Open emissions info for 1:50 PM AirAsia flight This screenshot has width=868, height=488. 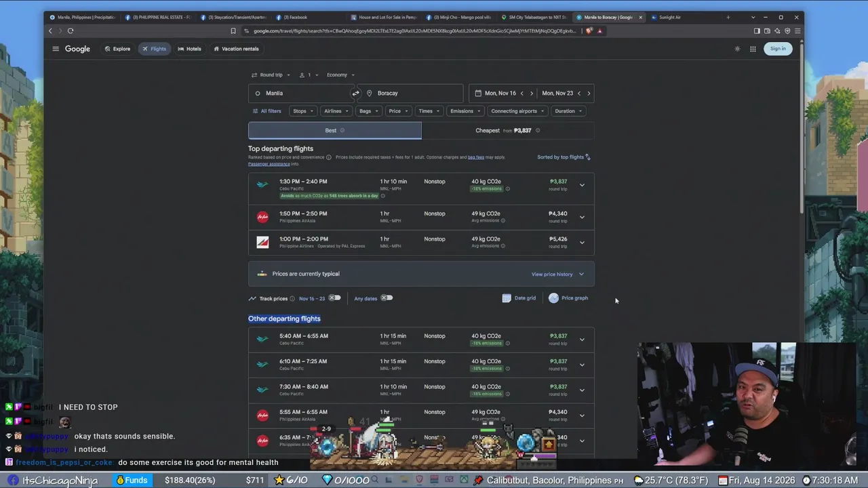click(x=502, y=220)
